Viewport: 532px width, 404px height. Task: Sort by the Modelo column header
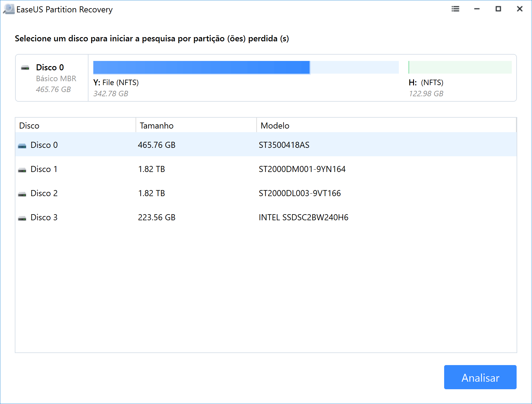[x=386, y=125]
